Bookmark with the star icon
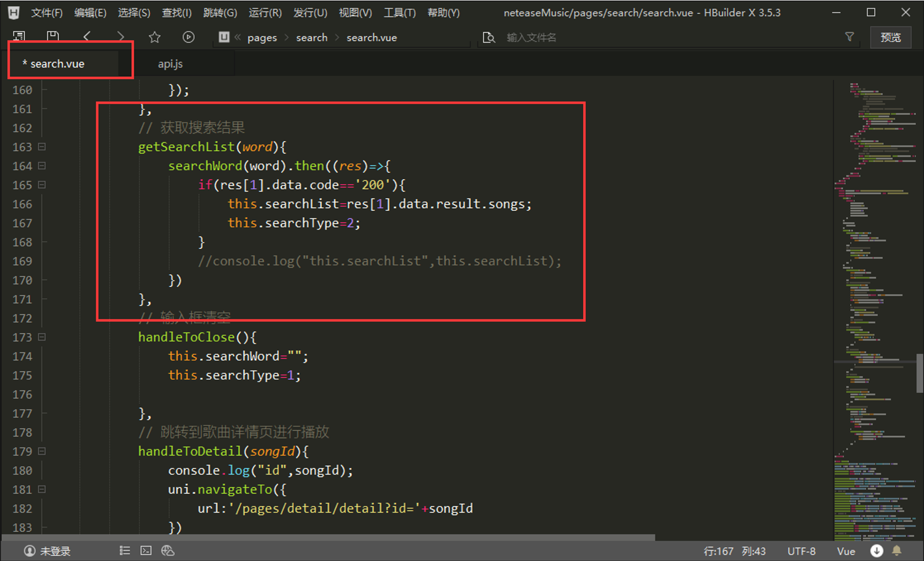Image resolution: width=924 pixels, height=561 pixels. tap(154, 37)
